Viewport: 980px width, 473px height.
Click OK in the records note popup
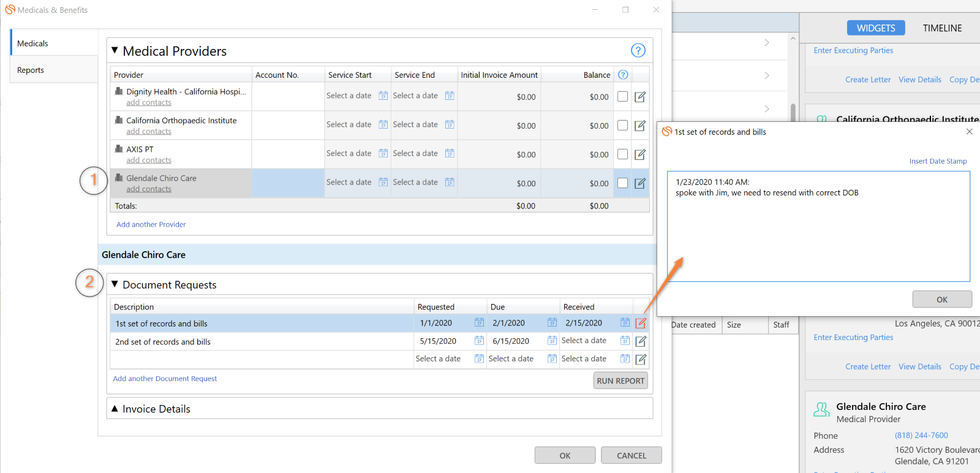tap(942, 299)
